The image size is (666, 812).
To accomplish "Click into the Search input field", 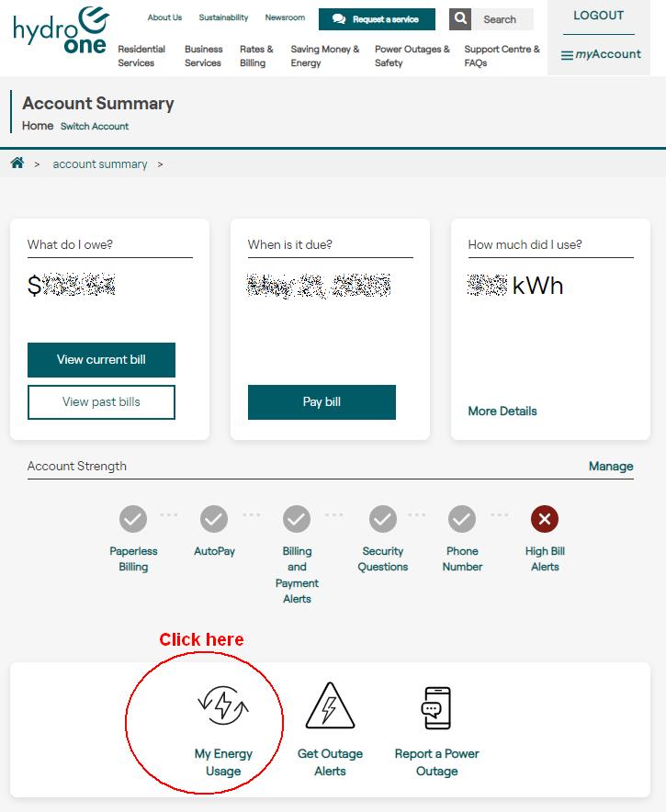I will [502, 19].
